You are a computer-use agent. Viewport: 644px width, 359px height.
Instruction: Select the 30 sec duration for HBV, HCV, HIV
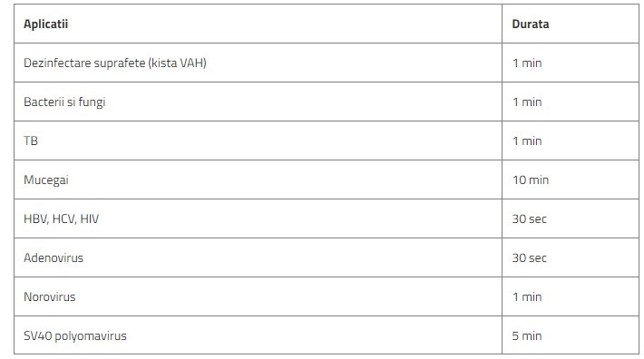coord(530,218)
